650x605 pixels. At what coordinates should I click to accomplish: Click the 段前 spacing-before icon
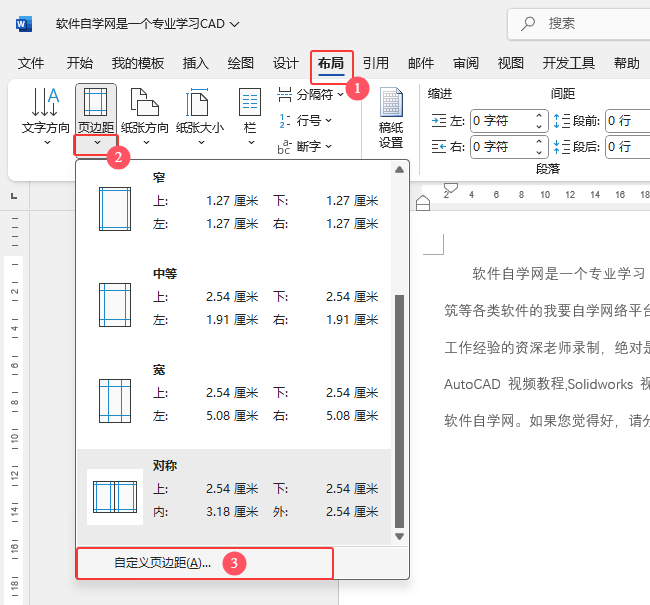562,121
